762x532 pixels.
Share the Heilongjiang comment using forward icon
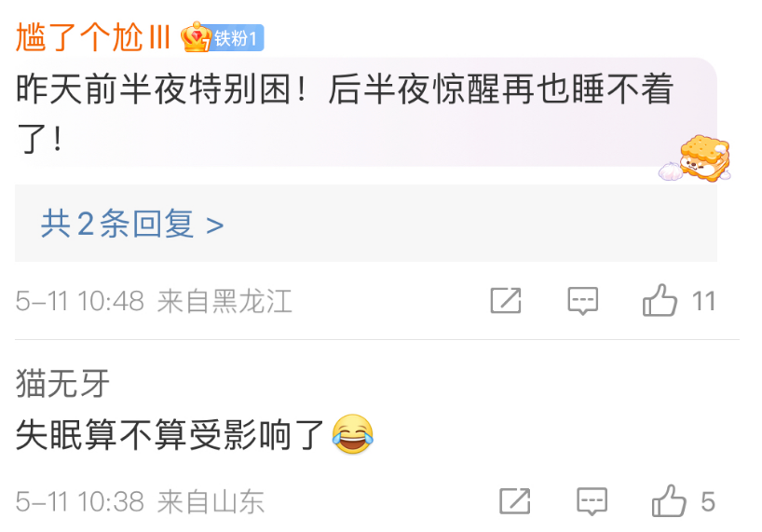[x=506, y=301]
